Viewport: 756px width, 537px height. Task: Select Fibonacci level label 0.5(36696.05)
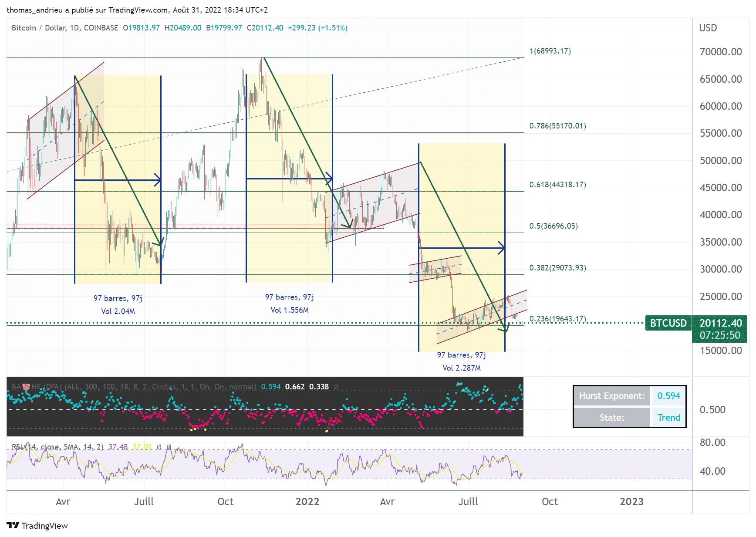click(x=553, y=226)
